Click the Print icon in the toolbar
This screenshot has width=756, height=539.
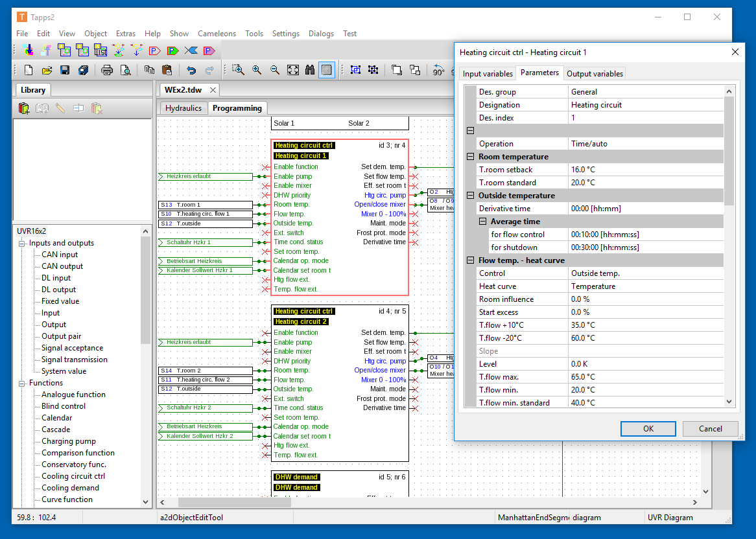107,70
